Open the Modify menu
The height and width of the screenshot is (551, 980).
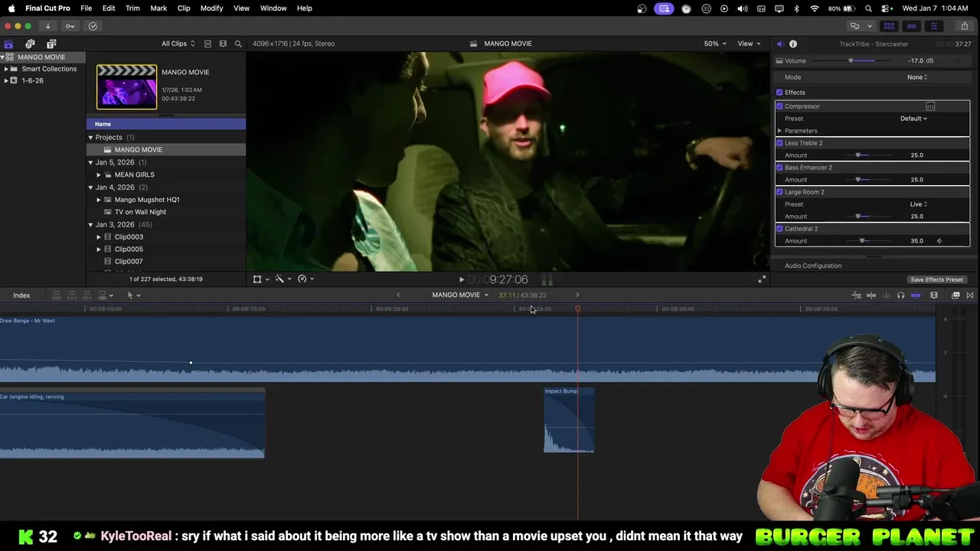tap(211, 8)
